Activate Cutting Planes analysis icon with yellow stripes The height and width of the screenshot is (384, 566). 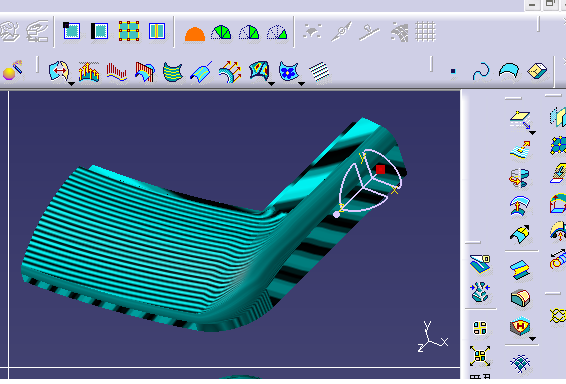[x=173, y=71]
